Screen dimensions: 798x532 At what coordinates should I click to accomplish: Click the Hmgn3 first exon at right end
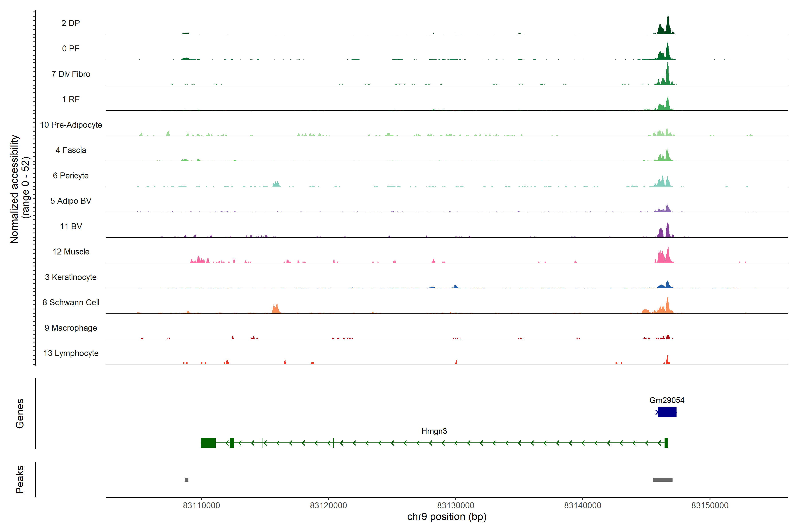tap(666, 443)
